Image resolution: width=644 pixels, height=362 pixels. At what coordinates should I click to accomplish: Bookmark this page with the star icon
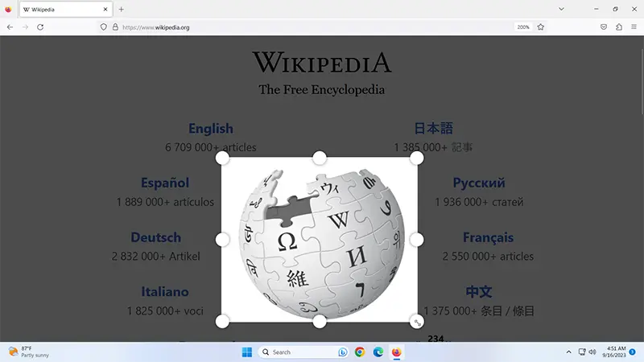540,27
